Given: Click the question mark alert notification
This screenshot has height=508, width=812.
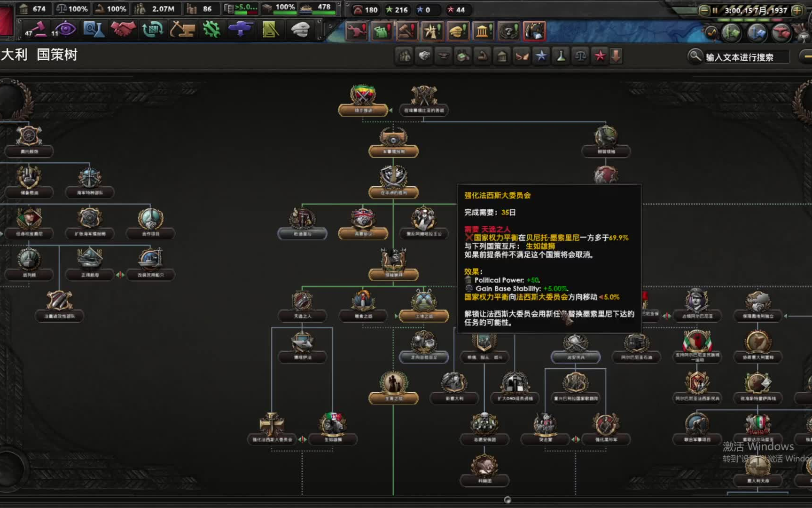Looking at the screenshot, I should 509,32.
